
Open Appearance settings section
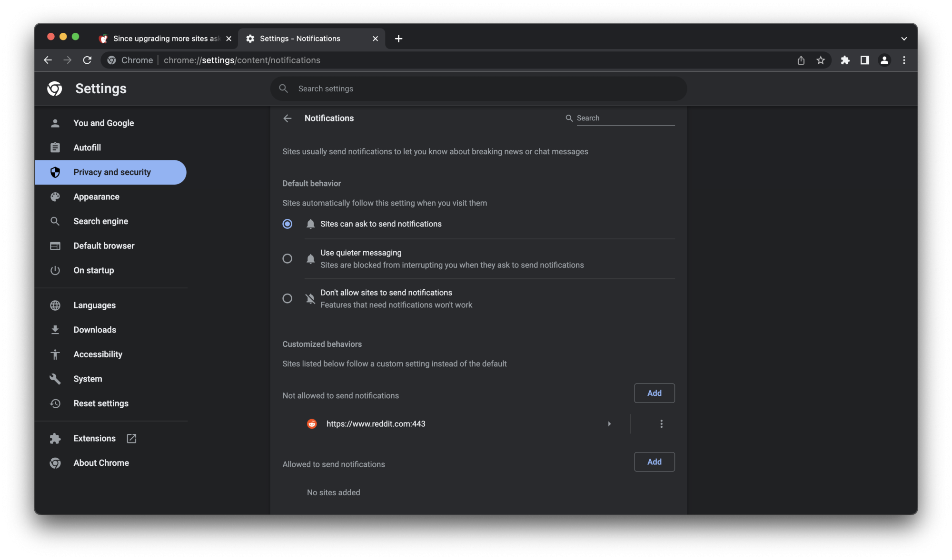tap(96, 197)
